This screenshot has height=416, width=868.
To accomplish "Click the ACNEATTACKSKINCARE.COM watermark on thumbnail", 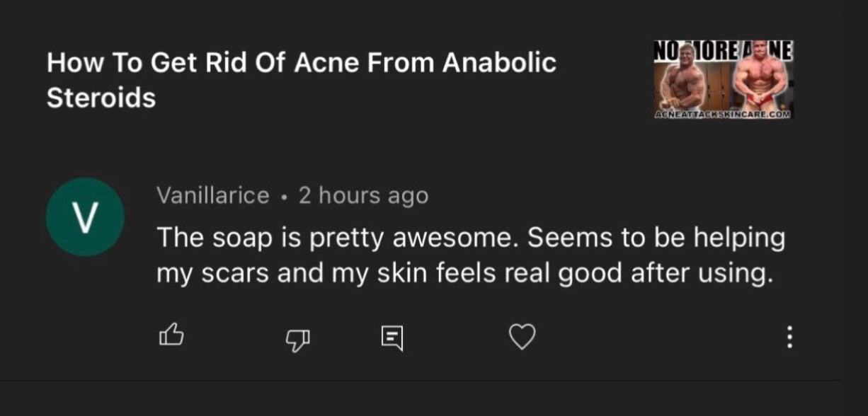I will pyautogui.click(x=723, y=113).
